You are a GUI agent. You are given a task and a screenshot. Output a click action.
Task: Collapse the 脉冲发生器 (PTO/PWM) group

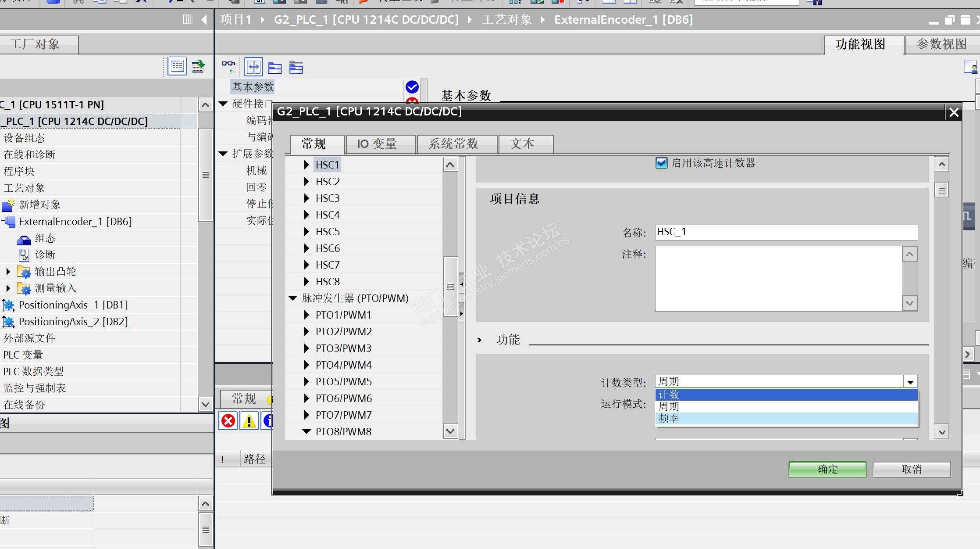coord(293,298)
